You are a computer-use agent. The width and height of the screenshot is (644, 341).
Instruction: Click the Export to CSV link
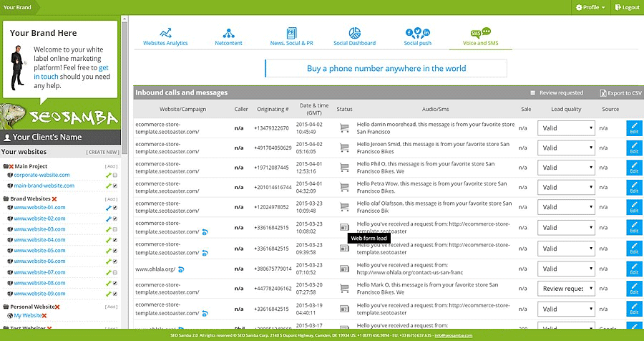point(620,93)
